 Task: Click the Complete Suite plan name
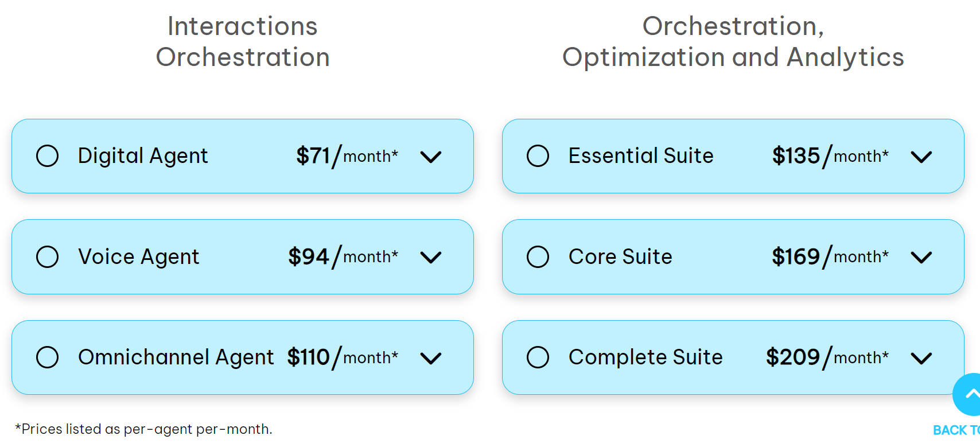point(645,357)
